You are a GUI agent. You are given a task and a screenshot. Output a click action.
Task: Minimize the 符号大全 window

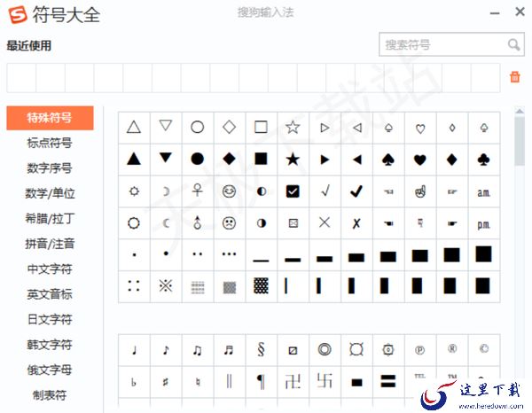495,13
